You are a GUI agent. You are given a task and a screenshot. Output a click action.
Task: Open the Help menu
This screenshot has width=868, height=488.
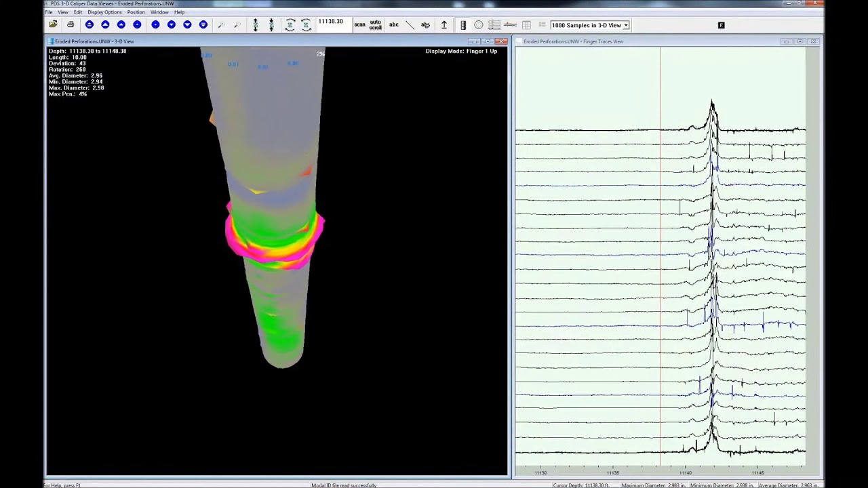(x=179, y=12)
